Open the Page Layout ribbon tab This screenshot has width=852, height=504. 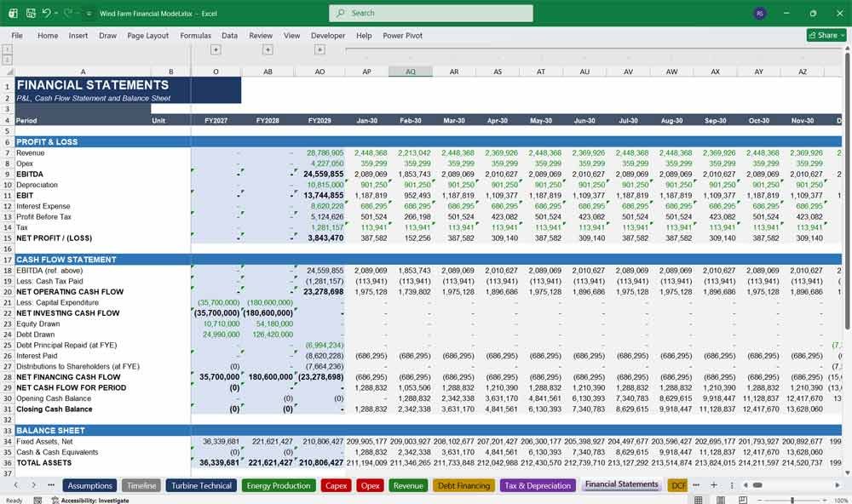point(147,35)
